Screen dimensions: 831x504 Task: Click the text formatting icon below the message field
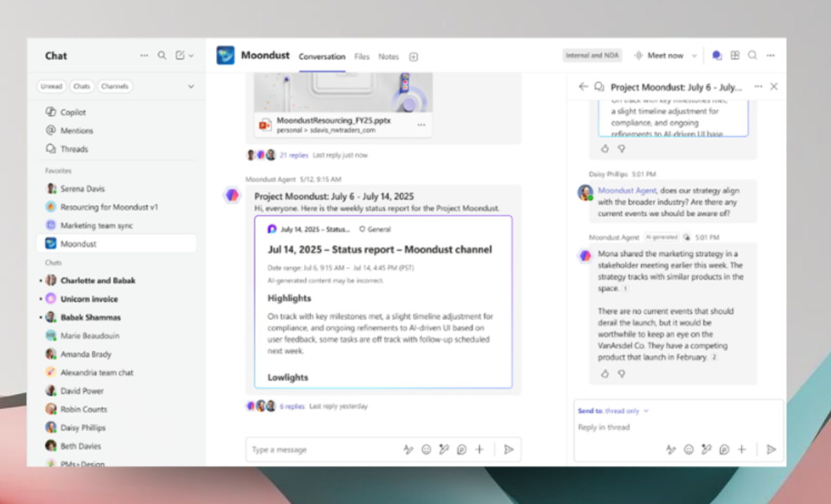pos(409,449)
